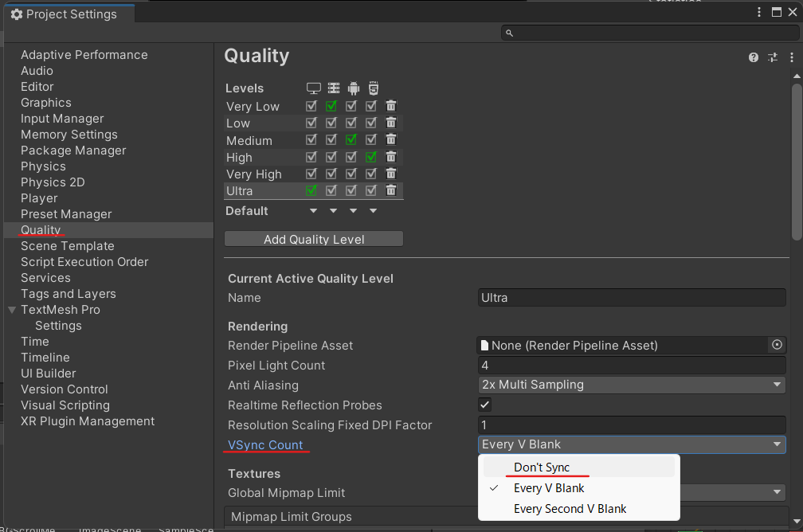The height and width of the screenshot is (532, 803).
Task: Toggle Ultra level for Dedicated Server
Action: click(x=331, y=190)
